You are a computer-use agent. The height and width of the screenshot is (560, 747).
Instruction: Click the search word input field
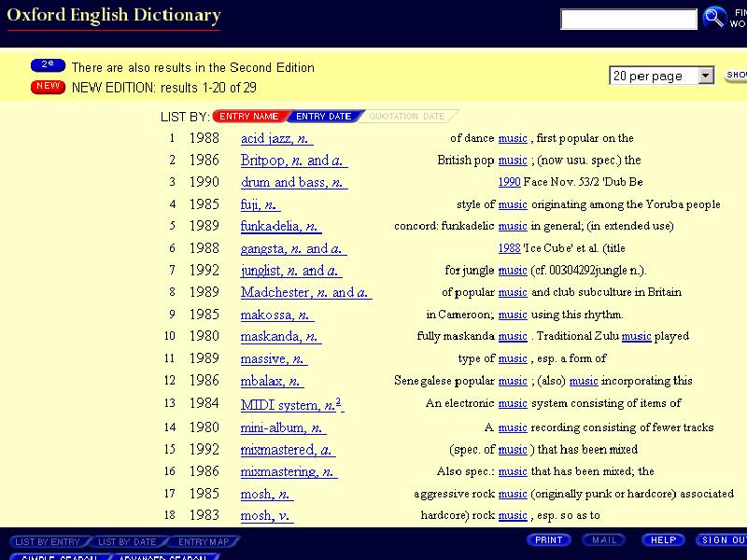627,19
